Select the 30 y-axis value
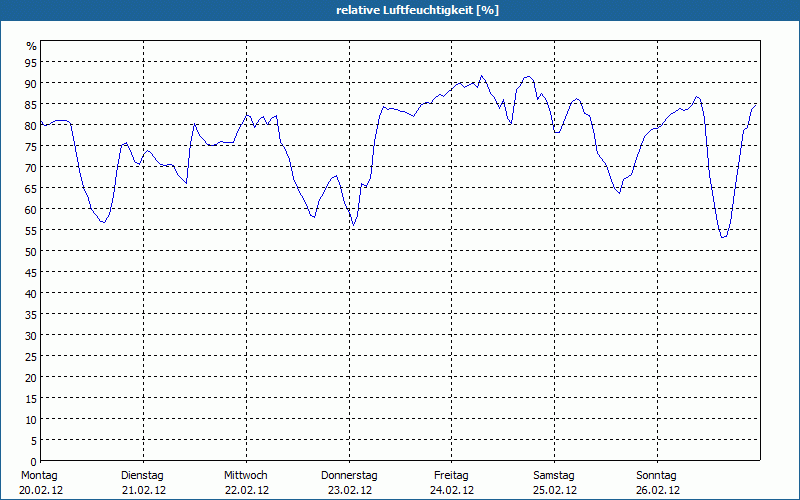This screenshot has width=800, height=500. [32, 336]
